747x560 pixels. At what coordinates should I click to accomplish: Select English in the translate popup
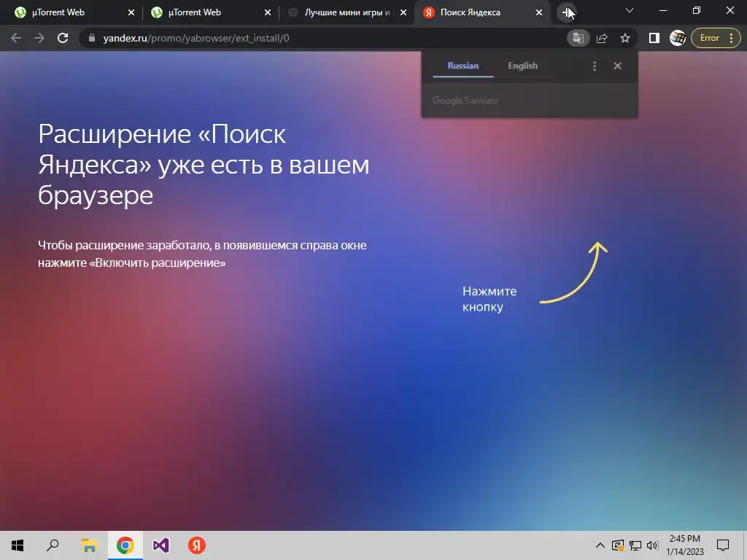pyautogui.click(x=522, y=66)
